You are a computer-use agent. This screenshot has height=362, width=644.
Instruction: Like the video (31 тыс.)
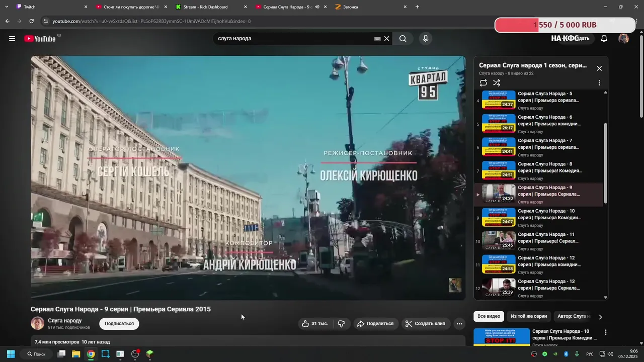click(x=315, y=324)
